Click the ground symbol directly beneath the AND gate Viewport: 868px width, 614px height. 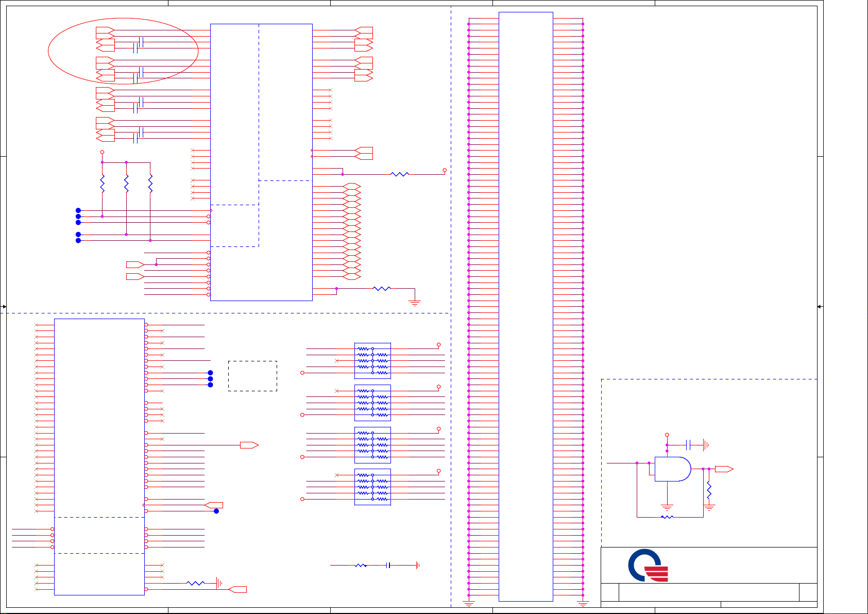coord(667,508)
